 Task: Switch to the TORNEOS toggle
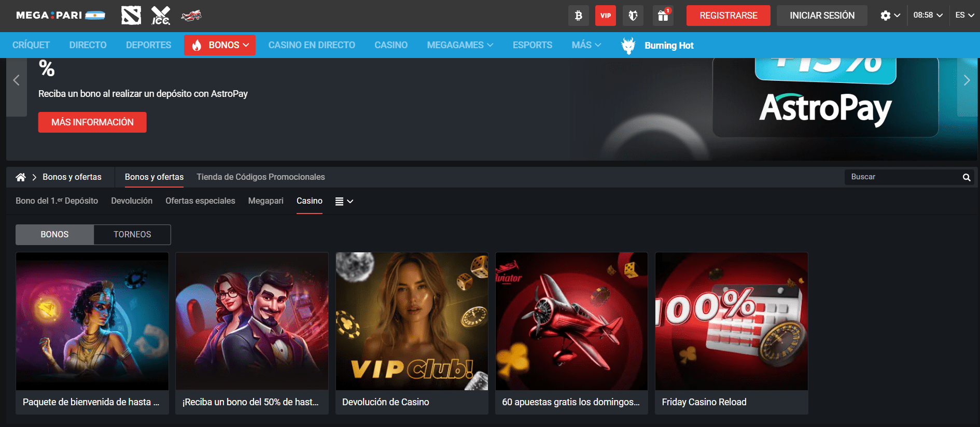pyautogui.click(x=132, y=235)
